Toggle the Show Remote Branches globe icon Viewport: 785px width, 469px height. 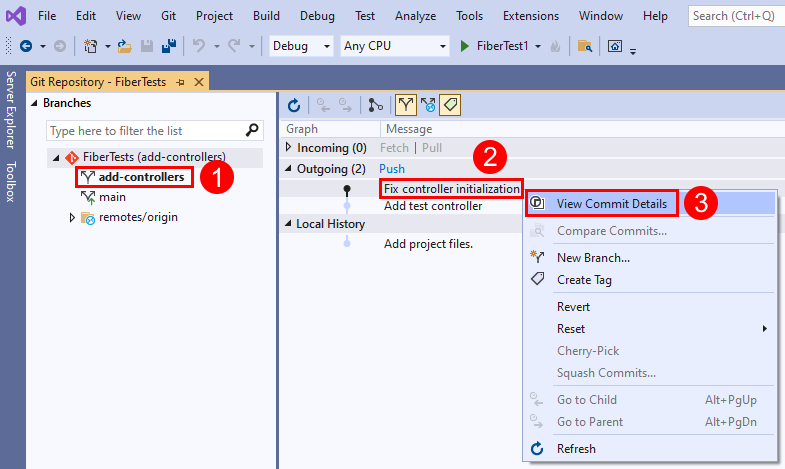click(428, 104)
